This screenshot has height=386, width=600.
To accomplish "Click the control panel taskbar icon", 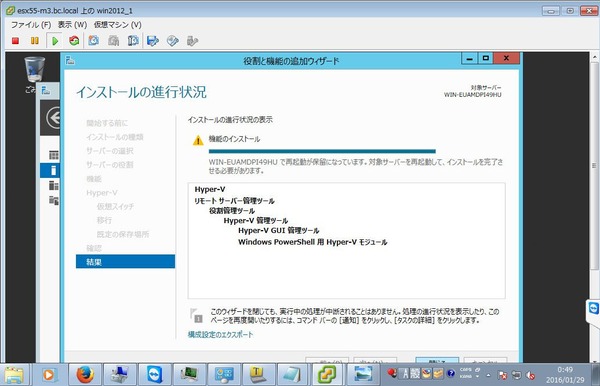I will pyautogui.click(x=224, y=375).
